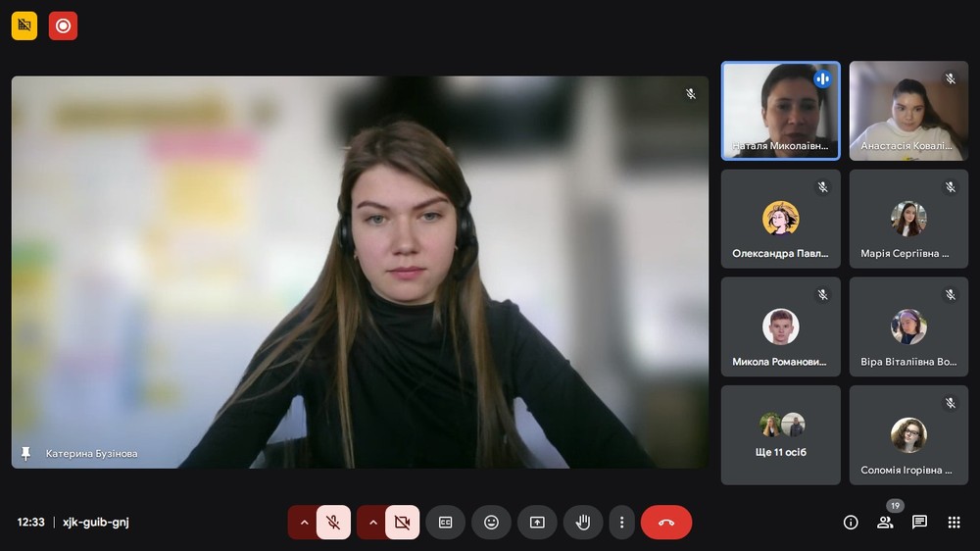
Task: Open the chat panel icon
Action: tap(919, 523)
